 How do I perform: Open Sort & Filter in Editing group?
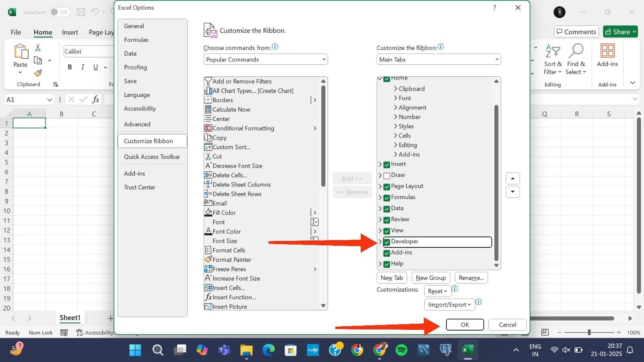tap(553, 60)
